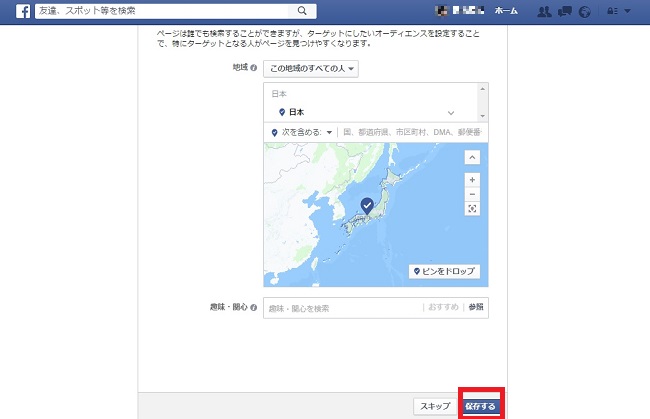Image resolution: width=650 pixels, height=419 pixels.
Task: Select the 日本 location entry
Action: [x=371, y=112]
